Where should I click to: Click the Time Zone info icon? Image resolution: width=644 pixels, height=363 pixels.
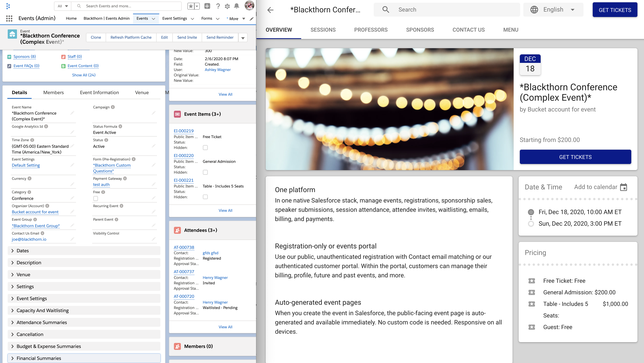(32, 140)
